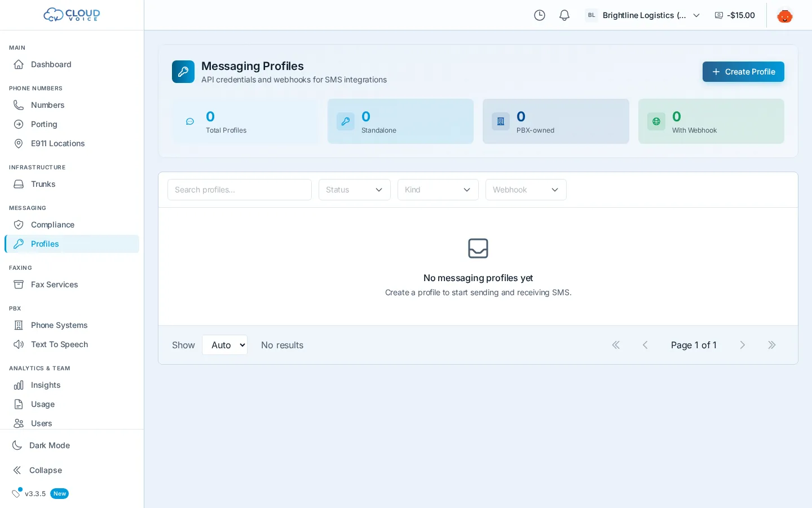Open the Users page
The width and height of the screenshot is (812, 508).
[x=72, y=423]
